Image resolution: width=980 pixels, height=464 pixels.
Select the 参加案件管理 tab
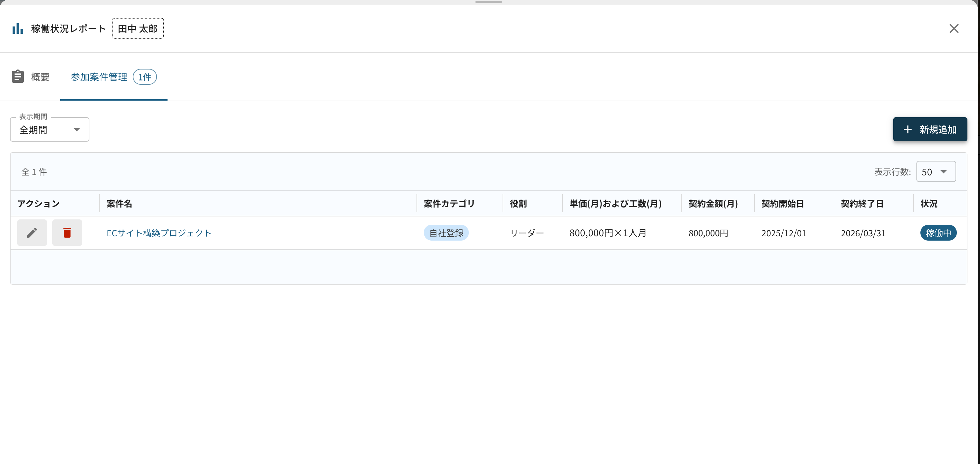(99, 77)
